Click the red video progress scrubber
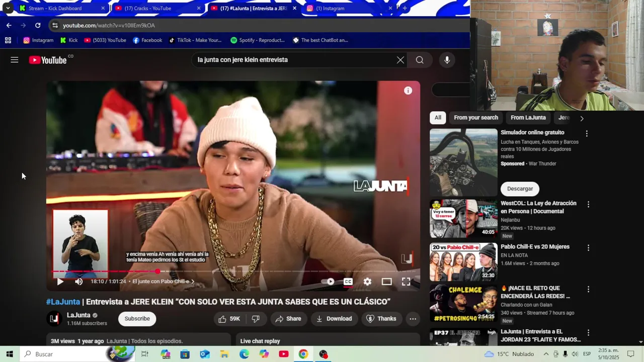Viewport: 644px width, 362px height. (157, 271)
